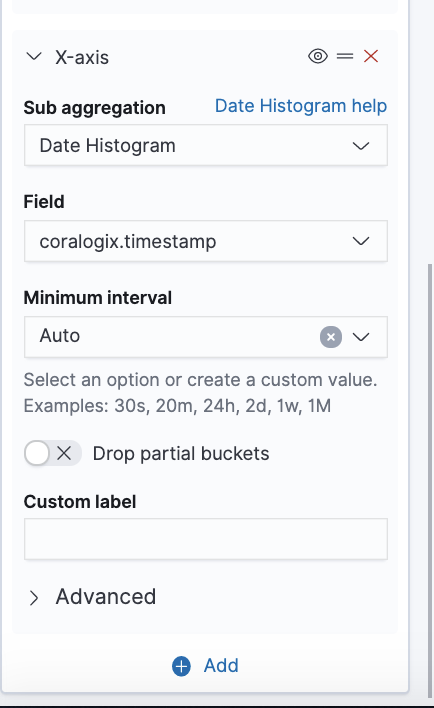Screen dimensions: 434x708
Task: Click the coralogix.timestamp selected value text
Action: click(x=128, y=241)
